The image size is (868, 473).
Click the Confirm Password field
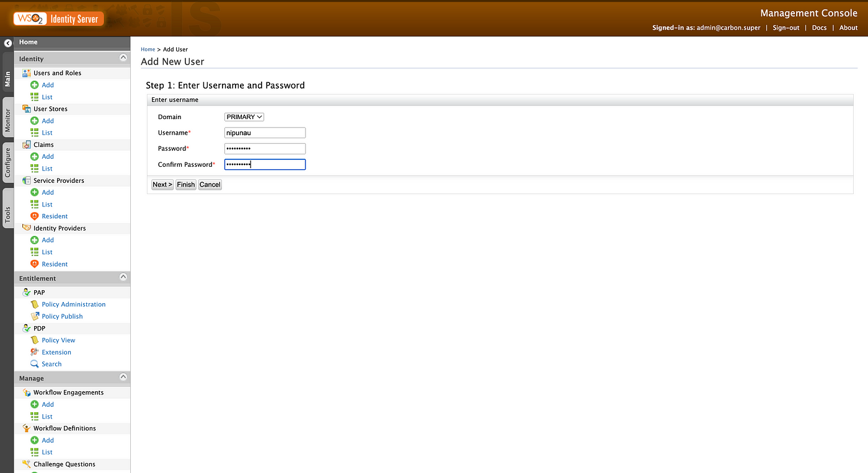[265, 164]
